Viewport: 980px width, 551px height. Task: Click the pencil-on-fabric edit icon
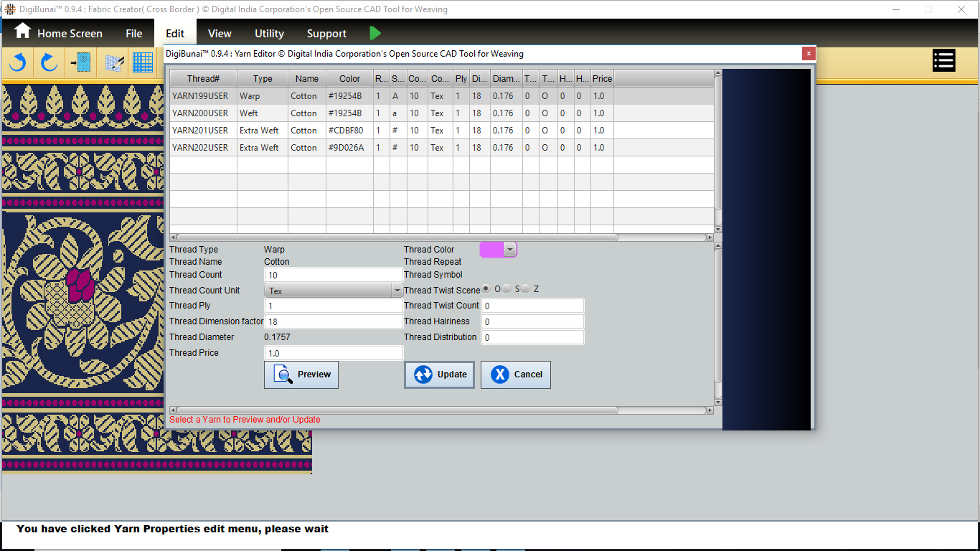(x=115, y=63)
